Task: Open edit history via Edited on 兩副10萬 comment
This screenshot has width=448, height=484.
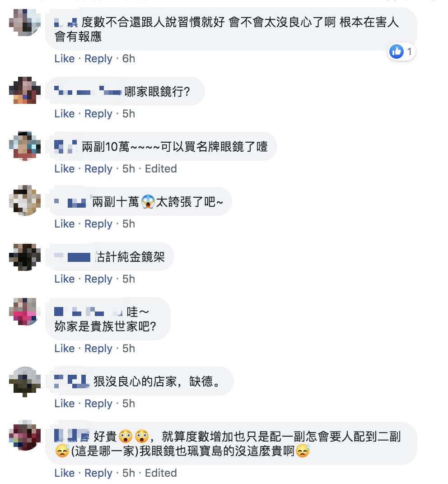Action: click(x=161, y=168)
